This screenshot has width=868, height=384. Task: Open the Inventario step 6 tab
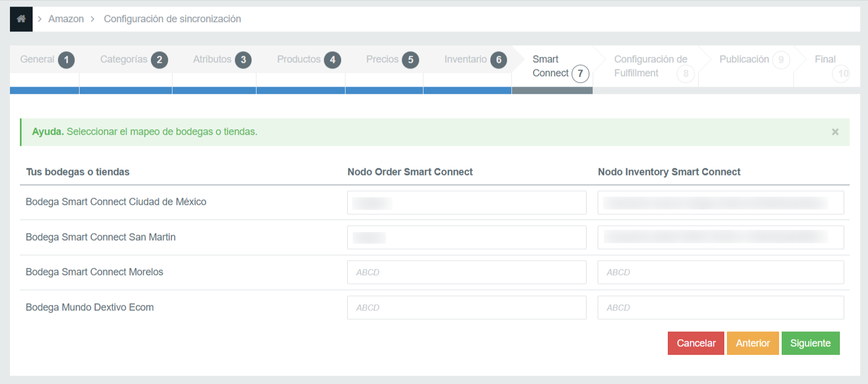click(x=474, y=60)
